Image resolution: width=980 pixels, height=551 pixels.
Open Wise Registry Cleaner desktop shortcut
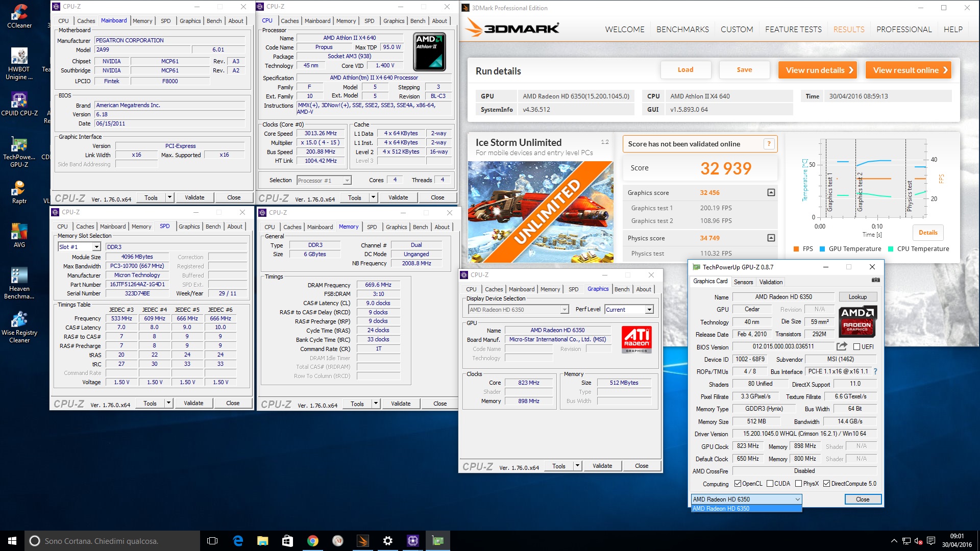[19, 327]
